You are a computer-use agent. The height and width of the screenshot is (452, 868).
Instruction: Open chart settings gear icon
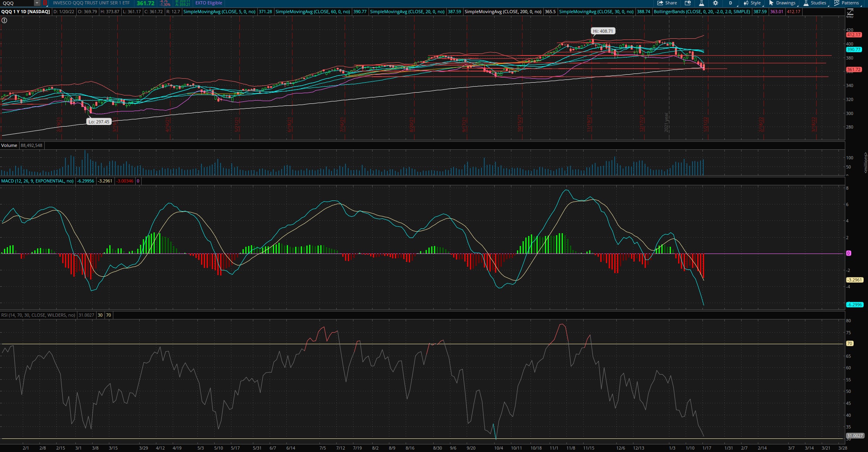[x=715, y=3]
